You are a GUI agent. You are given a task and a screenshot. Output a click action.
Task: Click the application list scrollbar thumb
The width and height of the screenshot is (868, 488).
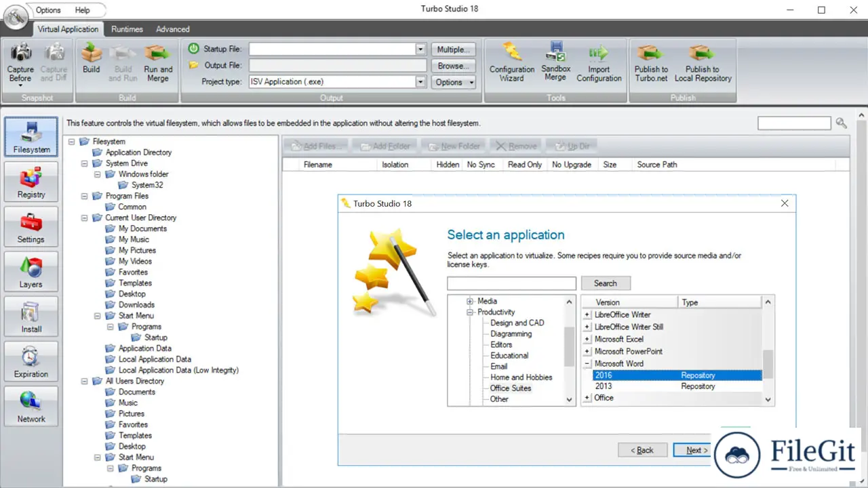[768, 365]
